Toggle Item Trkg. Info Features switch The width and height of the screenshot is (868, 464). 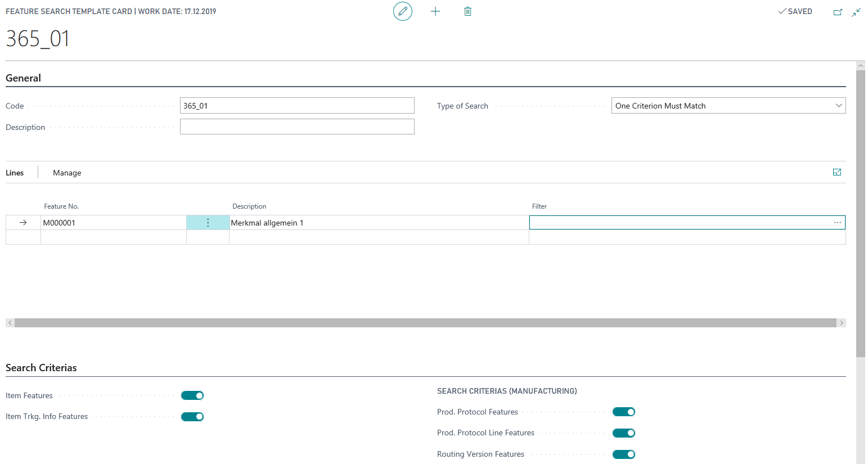click(x=192, y=417)
